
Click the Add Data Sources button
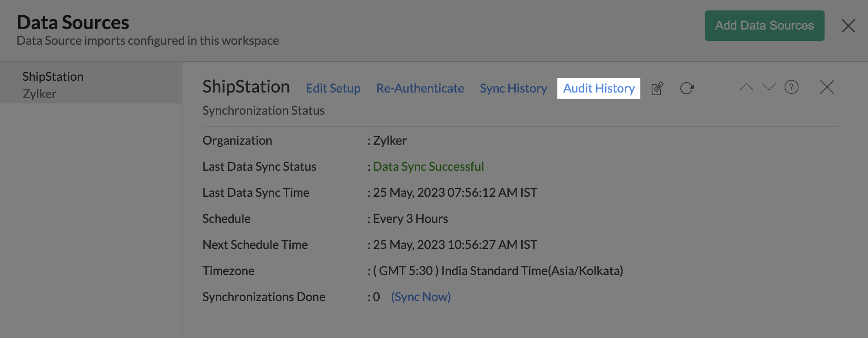764,26
